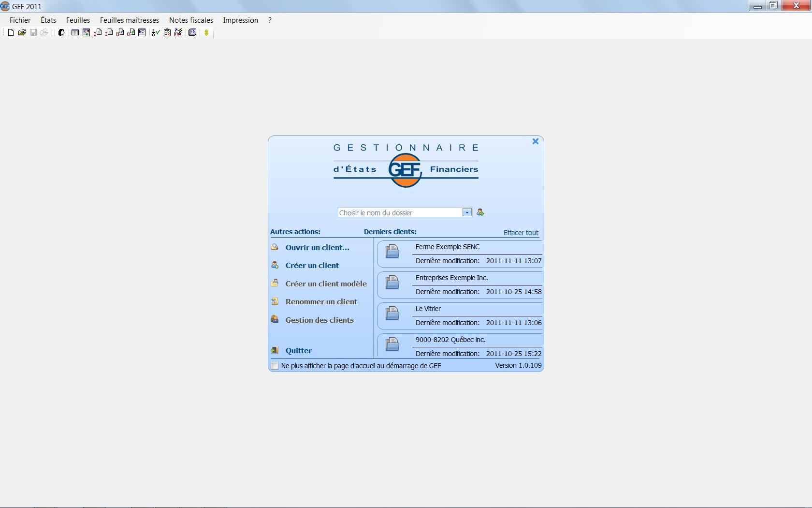This screenshot has height=508, width=812.
Task: Click the new blank document toolbar icon
Action: 11,32
